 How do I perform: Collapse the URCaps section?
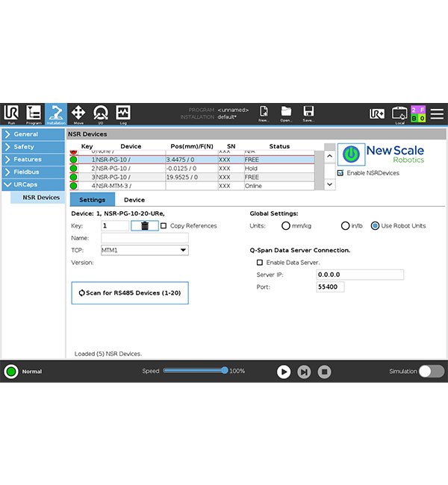tap(33, 184)
